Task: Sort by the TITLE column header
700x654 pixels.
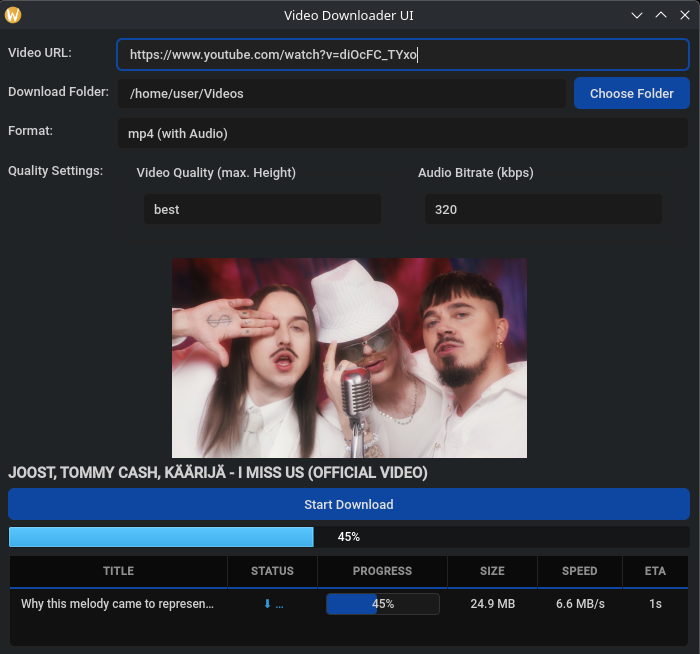Action: click(118, 571)
